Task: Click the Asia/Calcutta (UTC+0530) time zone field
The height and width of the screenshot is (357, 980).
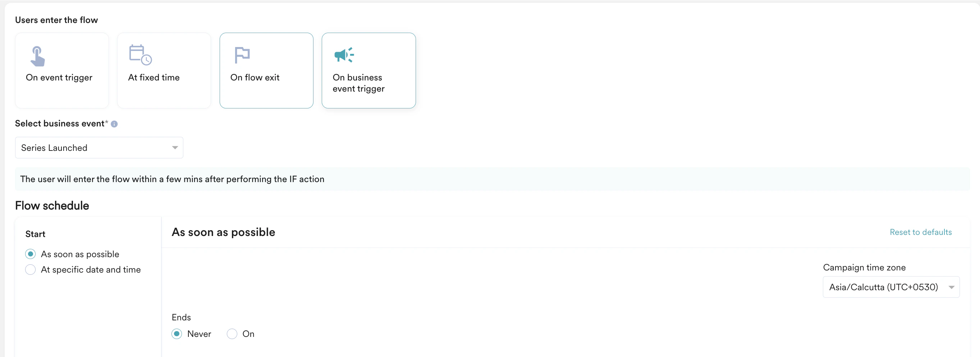Action: tap(891, 287)
